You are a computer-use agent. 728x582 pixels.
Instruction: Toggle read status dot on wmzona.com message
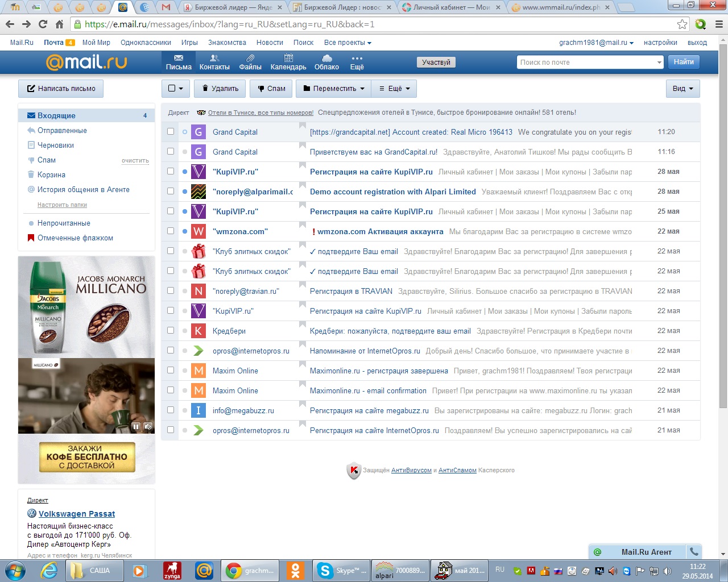[185, 231]
